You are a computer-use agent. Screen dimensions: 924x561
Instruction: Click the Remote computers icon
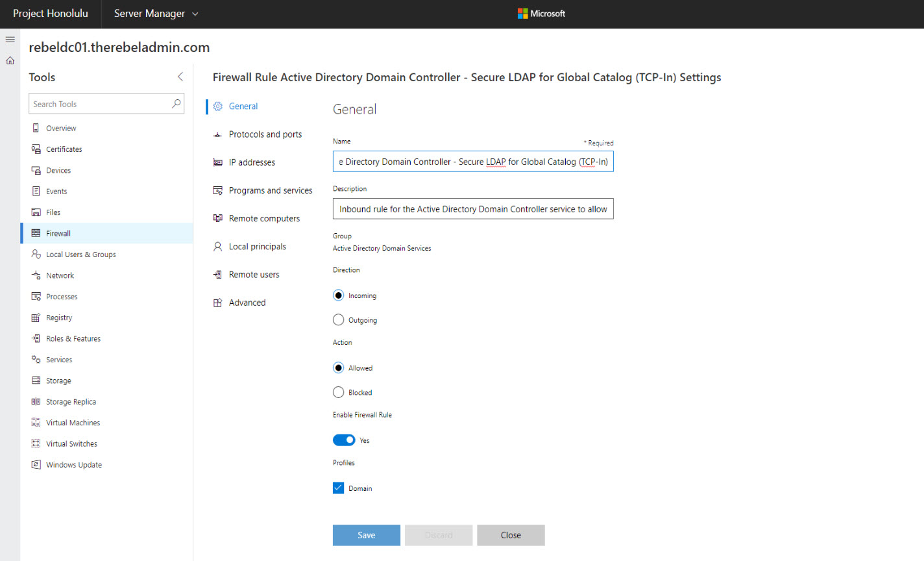coord(218,218)
